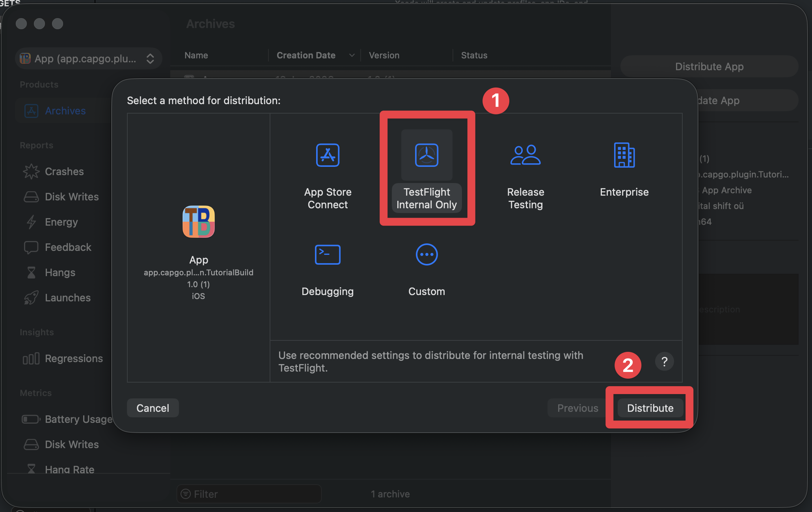Click the Filter field for archives
The image size is (812, 512).
pos(248,493)
